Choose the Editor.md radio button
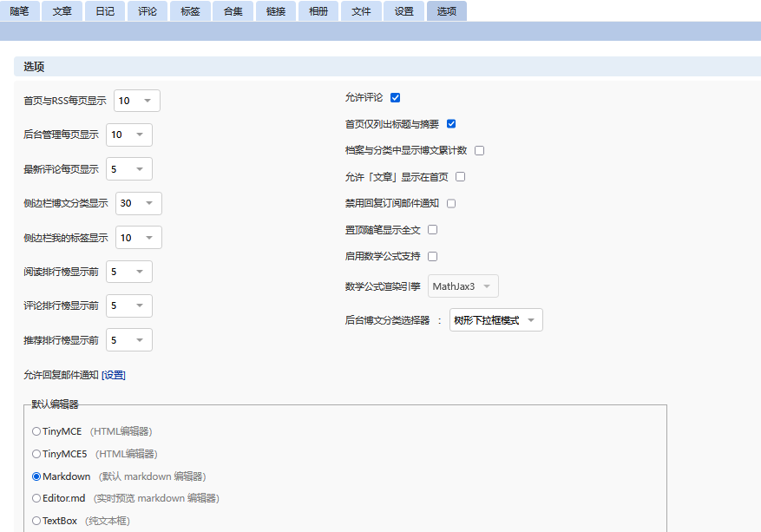The width and height of the screenshot is (761, 532). 36,498
